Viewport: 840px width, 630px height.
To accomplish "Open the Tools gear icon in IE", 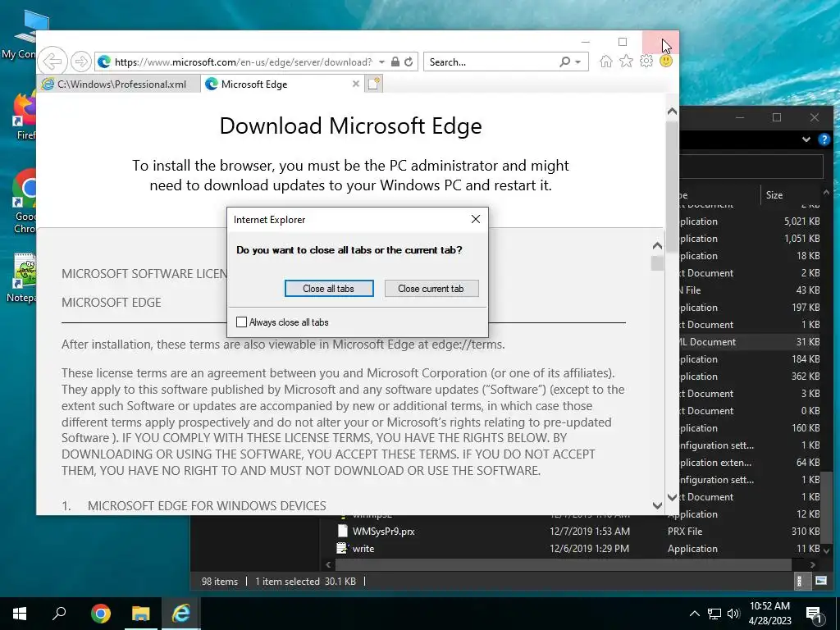I will (646, 61).
